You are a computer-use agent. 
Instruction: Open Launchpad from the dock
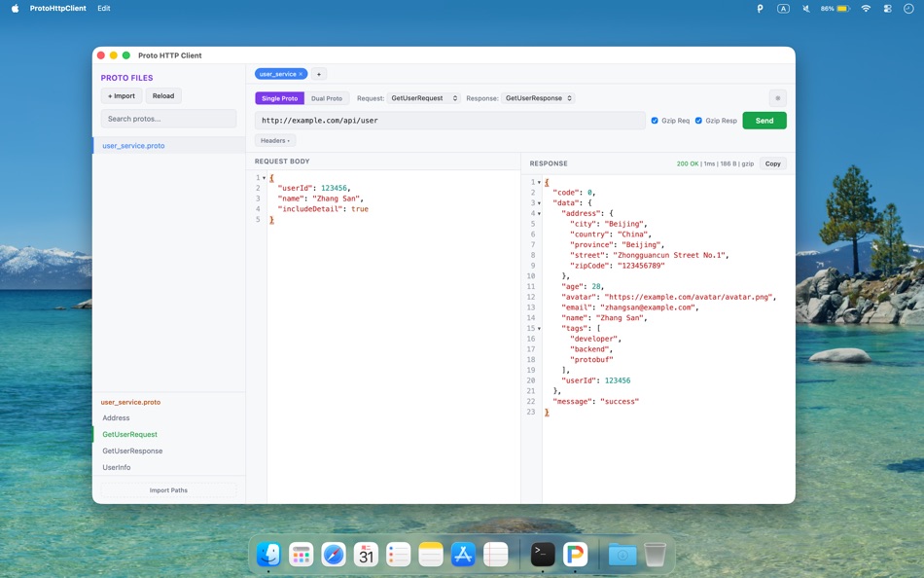[x=302, y=555]
